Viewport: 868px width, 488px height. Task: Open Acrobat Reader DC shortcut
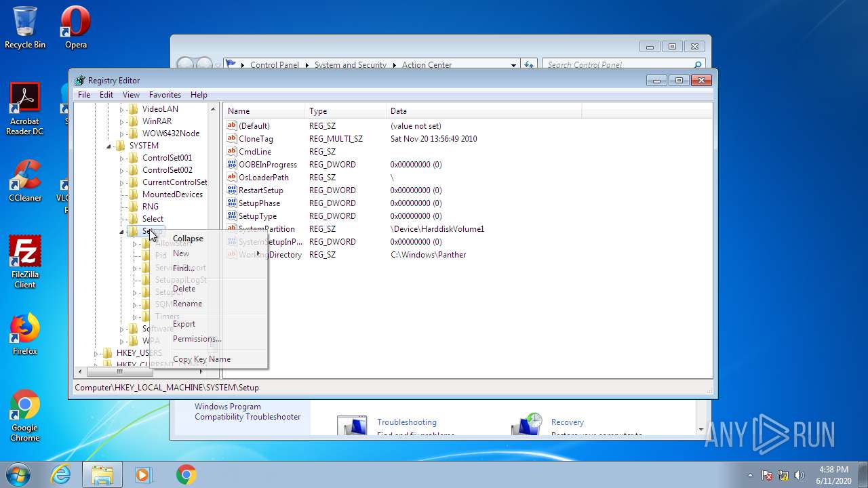[x=25, y=108]
